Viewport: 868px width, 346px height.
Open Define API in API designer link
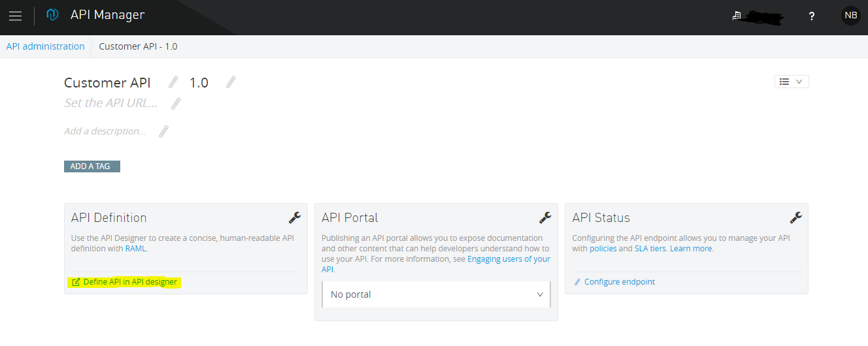pyautogui.click(x=129, y=282)
